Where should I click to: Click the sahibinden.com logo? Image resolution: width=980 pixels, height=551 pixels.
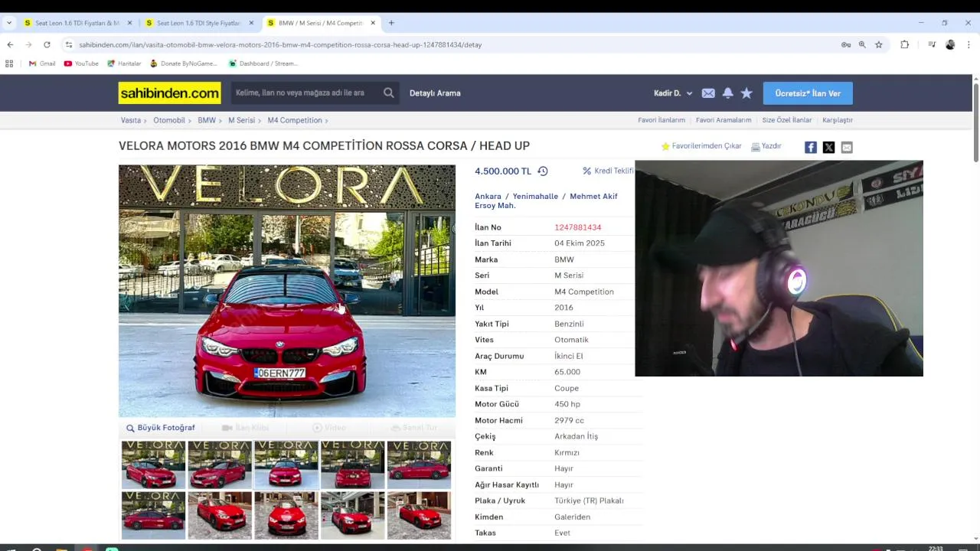click(x=169, y=93)
